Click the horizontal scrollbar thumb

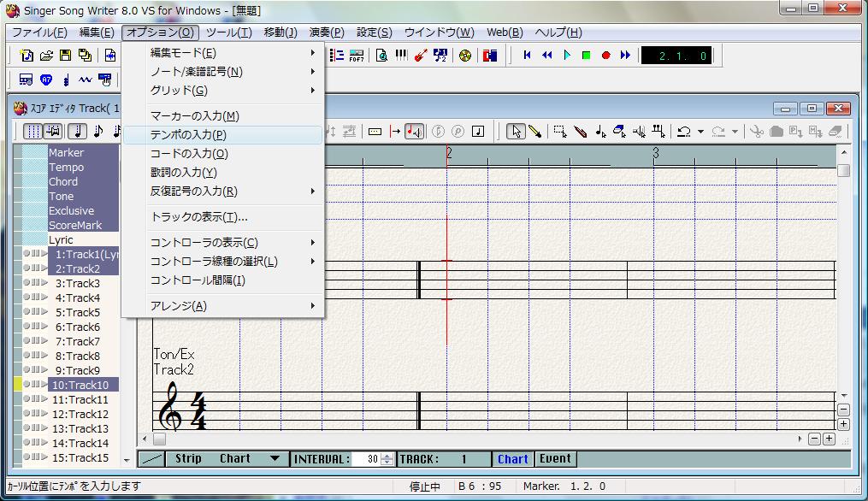click(159, 439)
